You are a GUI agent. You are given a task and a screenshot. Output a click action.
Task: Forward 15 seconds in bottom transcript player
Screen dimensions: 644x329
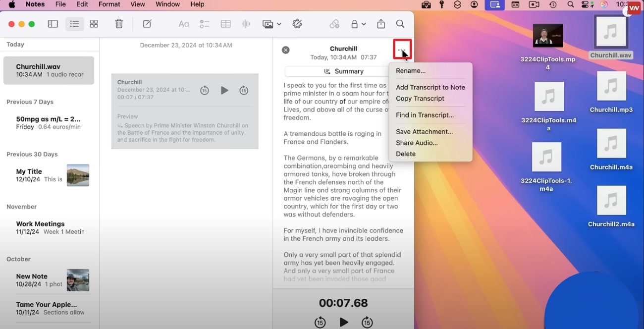click(x=367, y=322)
